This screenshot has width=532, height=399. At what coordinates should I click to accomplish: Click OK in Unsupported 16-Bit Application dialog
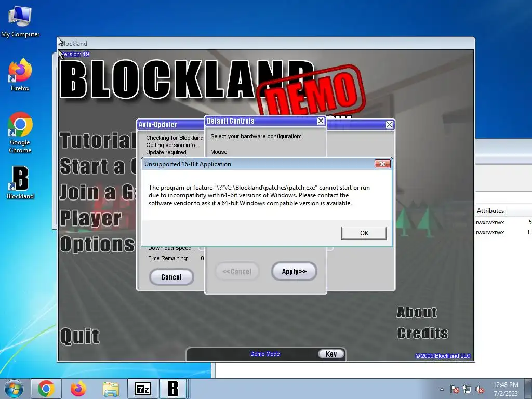click(364, 233)
